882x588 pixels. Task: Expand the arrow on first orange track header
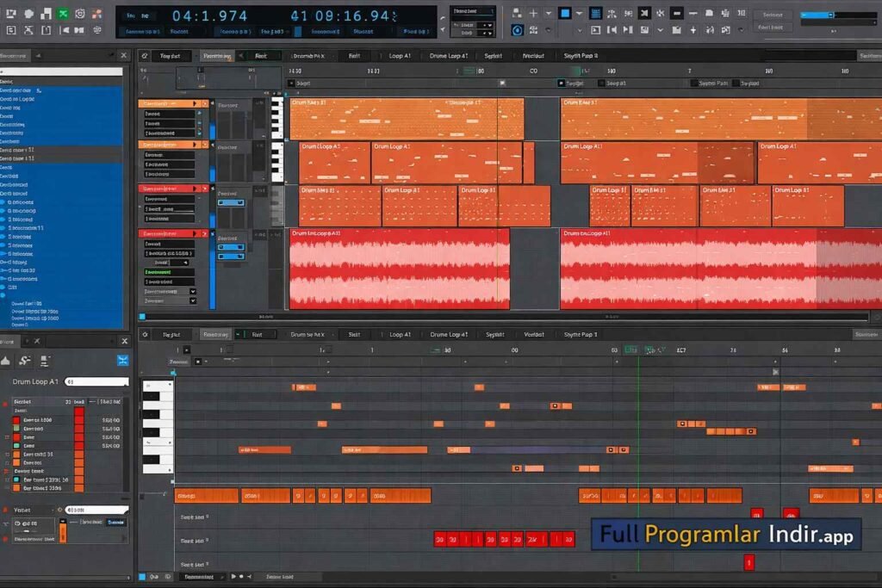click(196, 104)
